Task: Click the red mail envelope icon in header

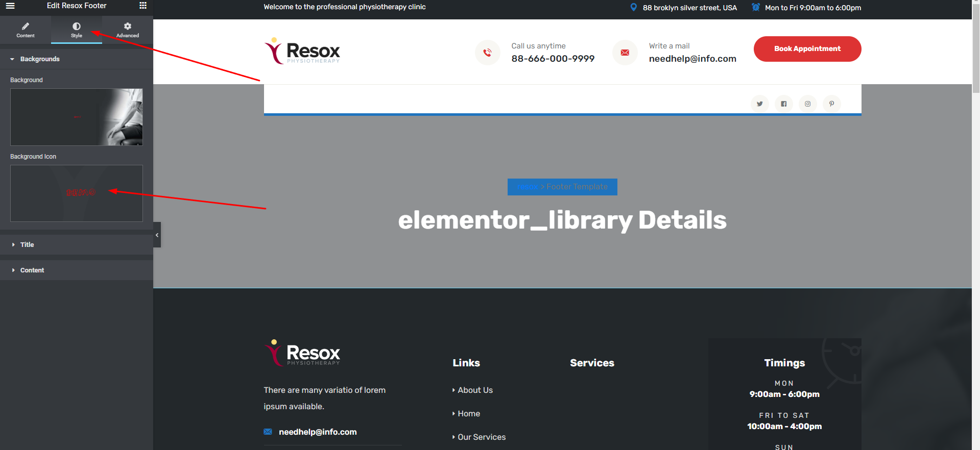Action: [625, 53]
